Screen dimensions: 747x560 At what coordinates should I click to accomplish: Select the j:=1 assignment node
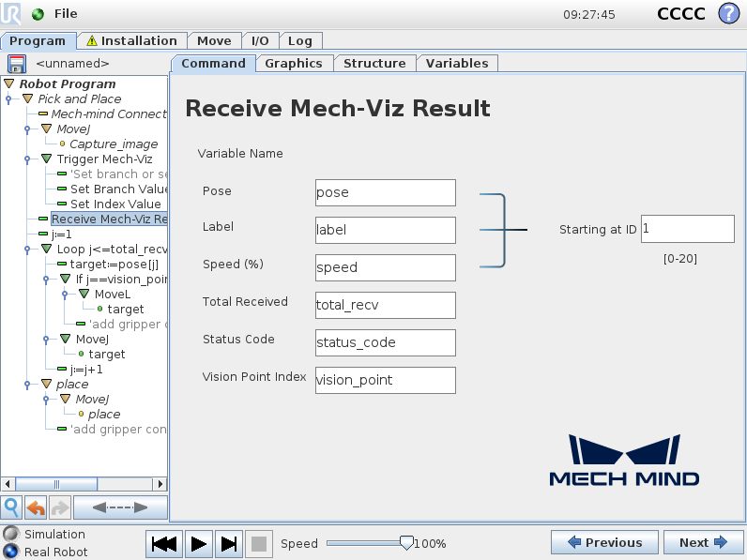click(61, 234)
